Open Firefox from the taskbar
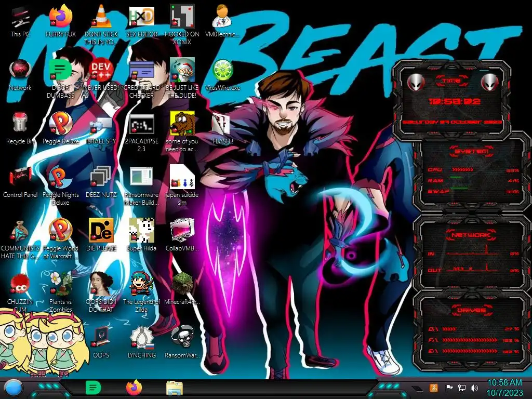532x399 pixels. [x=134, y=388]
